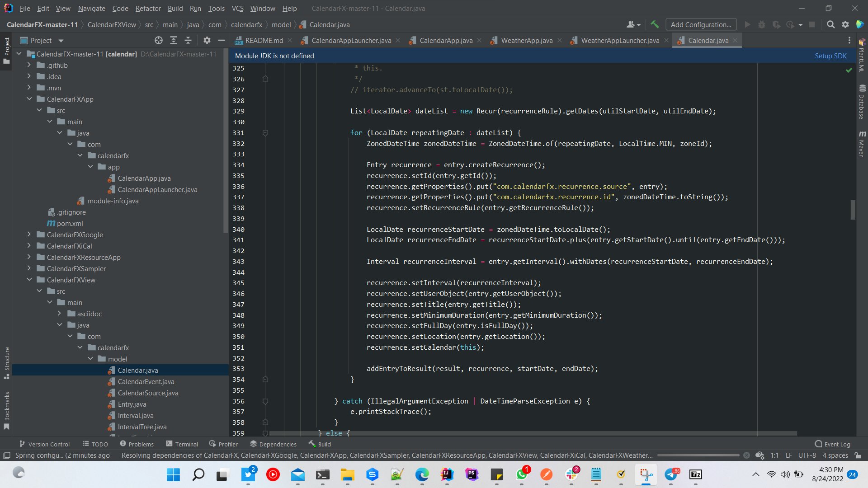Open the Problems tool window
Image resolution: width=868 pixels, height=488 pixels.
pyautogui.click(x=137, y=444)
